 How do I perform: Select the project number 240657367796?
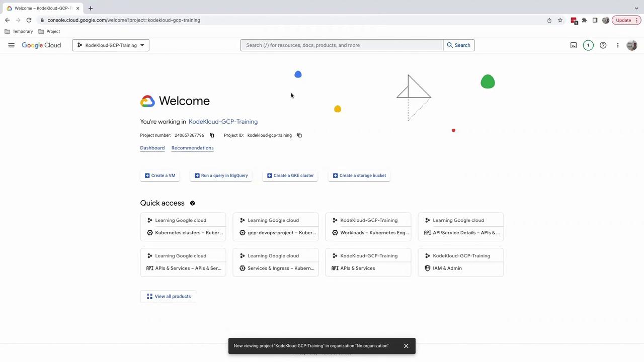point(189,135)
